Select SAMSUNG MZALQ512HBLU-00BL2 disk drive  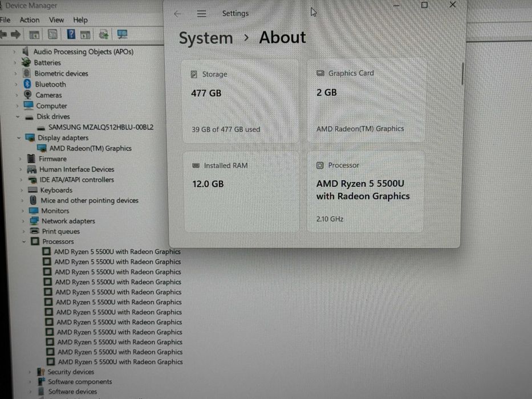pos(101,127)
